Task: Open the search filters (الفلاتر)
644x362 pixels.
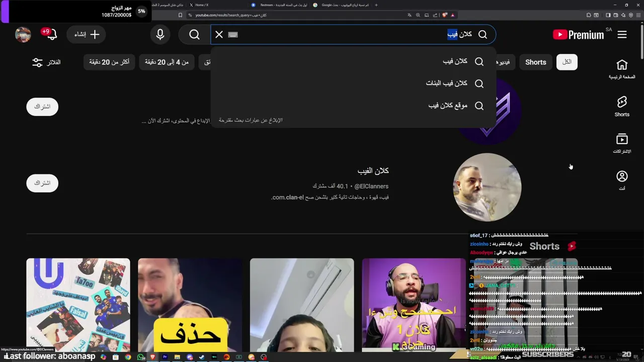Action: coord(46,62)
